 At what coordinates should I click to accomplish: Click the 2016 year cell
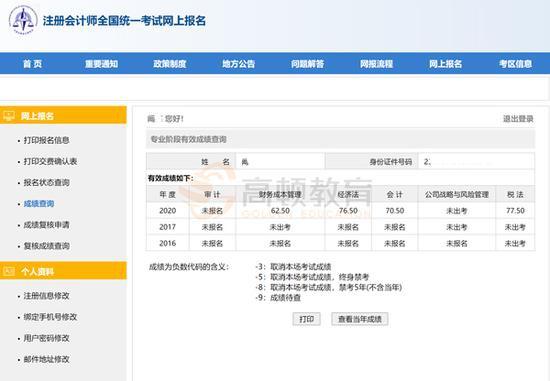point(168,243)
